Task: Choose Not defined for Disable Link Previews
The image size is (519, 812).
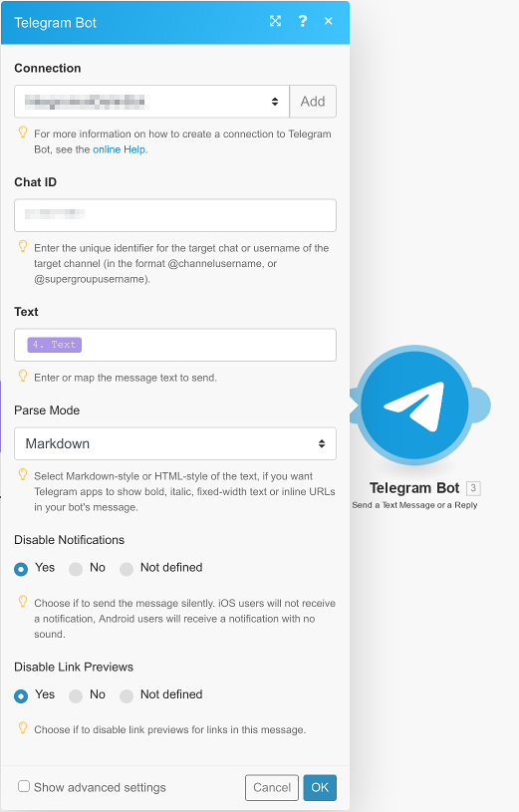Action: pyautogui.click(x=127, y=696)
